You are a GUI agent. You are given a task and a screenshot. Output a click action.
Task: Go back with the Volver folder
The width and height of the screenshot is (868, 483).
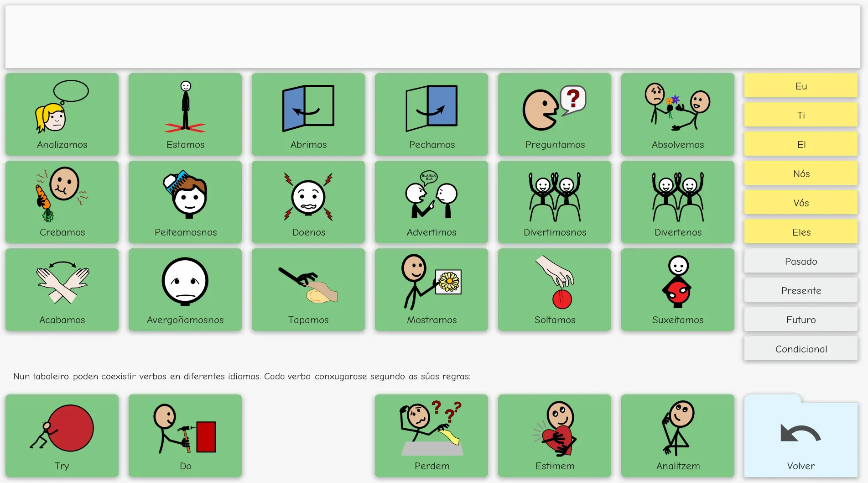[x=801, y=436]
